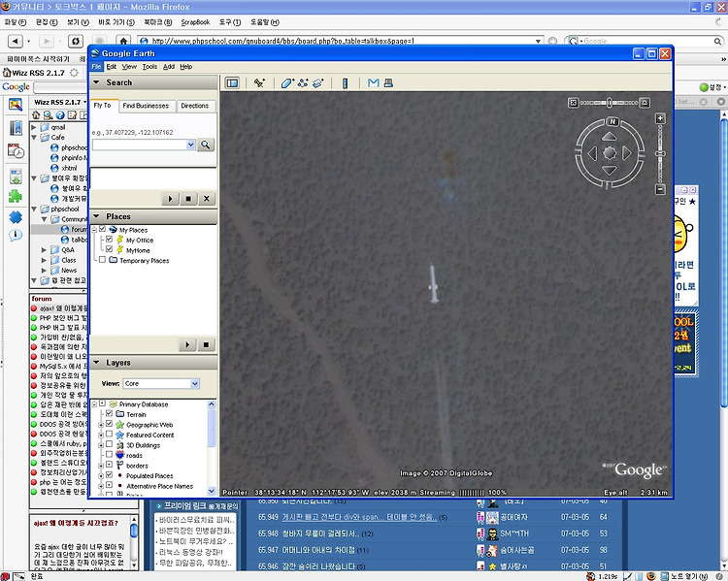The image size is (728, 581).
Task: Click Layers list scroll down arrow
Action: pos(212,491)
